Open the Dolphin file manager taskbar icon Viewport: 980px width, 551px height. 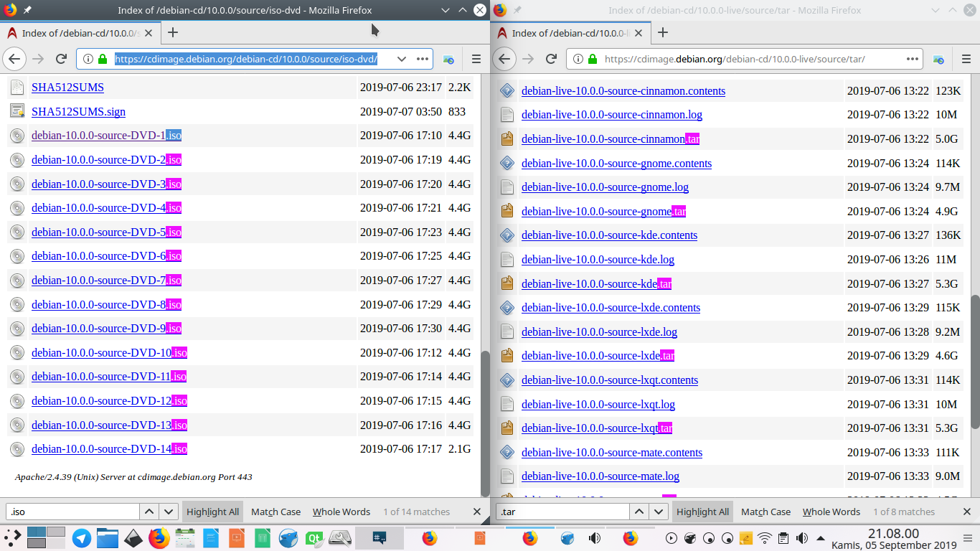click(107, 538)
